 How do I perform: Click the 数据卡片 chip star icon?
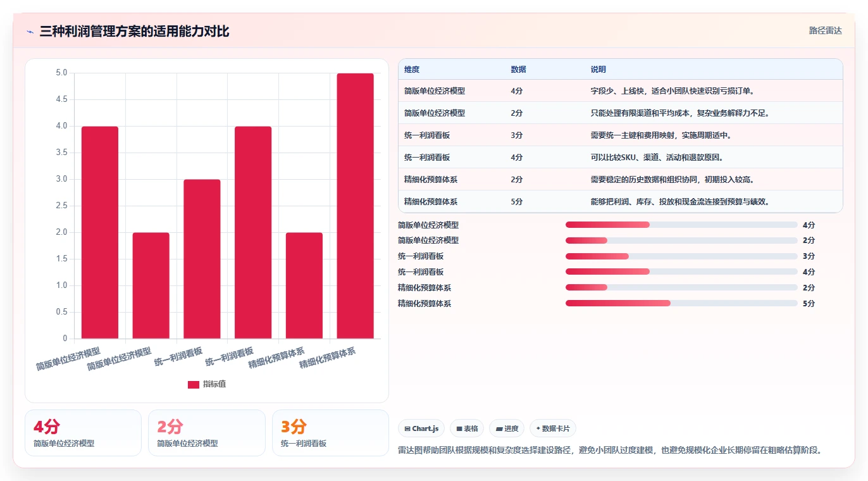point(538,428)
